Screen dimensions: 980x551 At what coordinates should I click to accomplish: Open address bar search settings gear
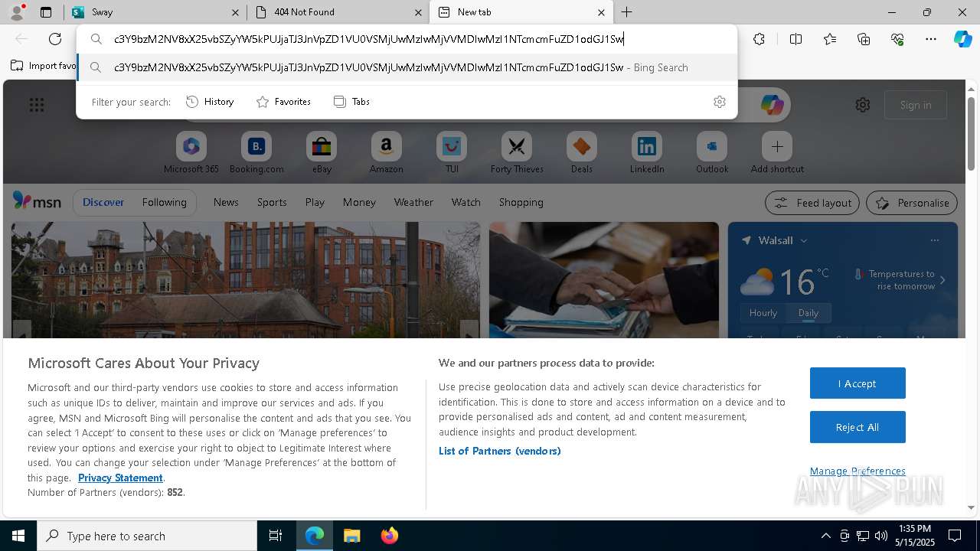click(x=719, y=102)
